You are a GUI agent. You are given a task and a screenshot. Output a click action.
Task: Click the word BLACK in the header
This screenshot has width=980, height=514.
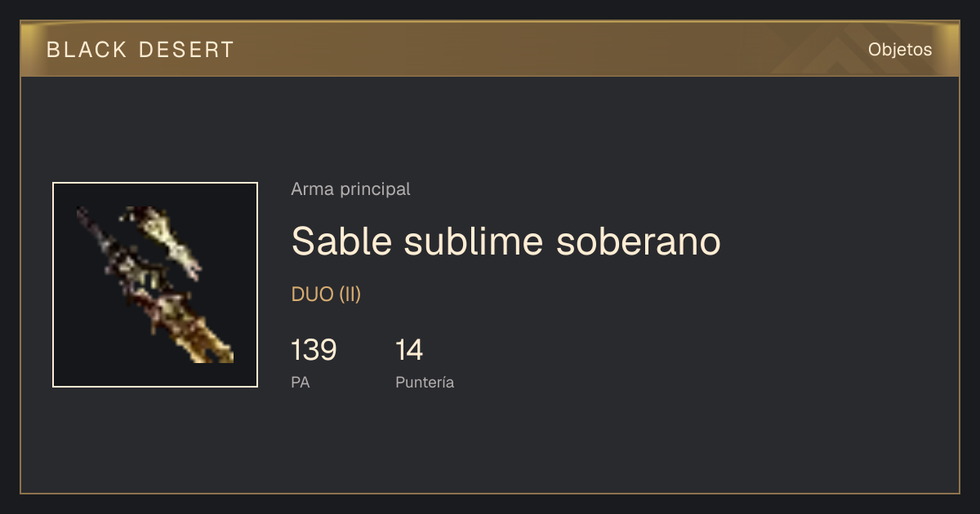tap(87, 50)
